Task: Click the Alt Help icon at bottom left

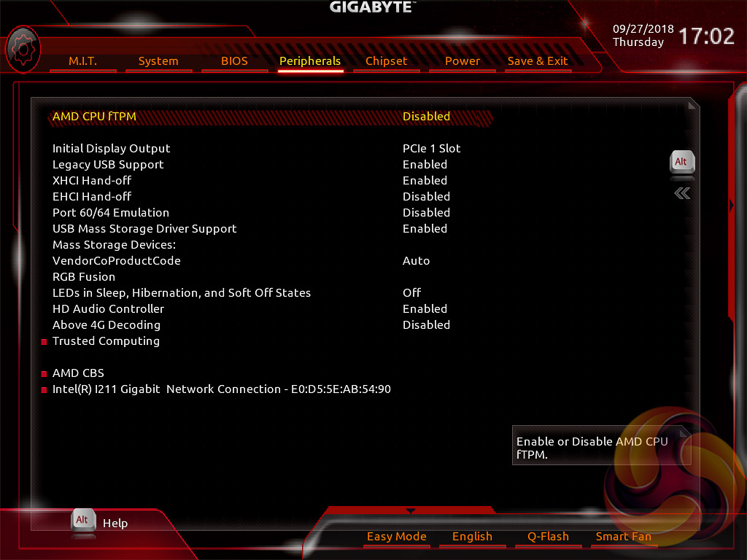Action: [x=83, y=520]
